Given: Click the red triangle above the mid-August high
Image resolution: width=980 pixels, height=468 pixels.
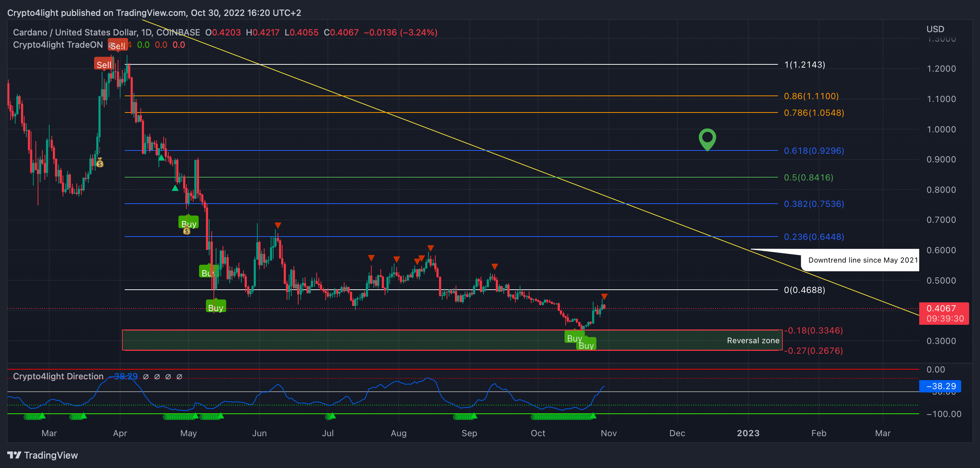Looking at the screenshot, I should point(430,248).
